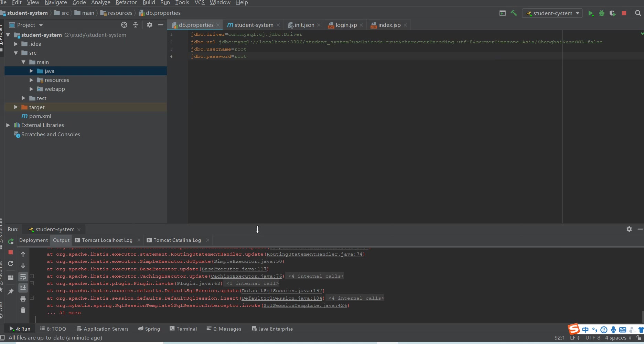The width and height of the screenshot is (644, 344).
Task: Click the locate target icon in Project panel
Action: click(x=124, y=25)
